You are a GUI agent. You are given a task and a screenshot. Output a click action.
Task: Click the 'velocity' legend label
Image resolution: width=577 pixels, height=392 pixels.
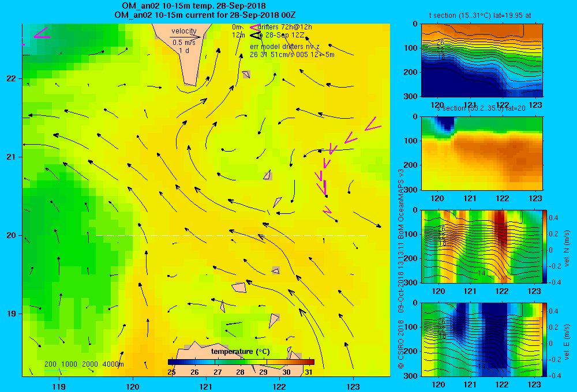184,31
